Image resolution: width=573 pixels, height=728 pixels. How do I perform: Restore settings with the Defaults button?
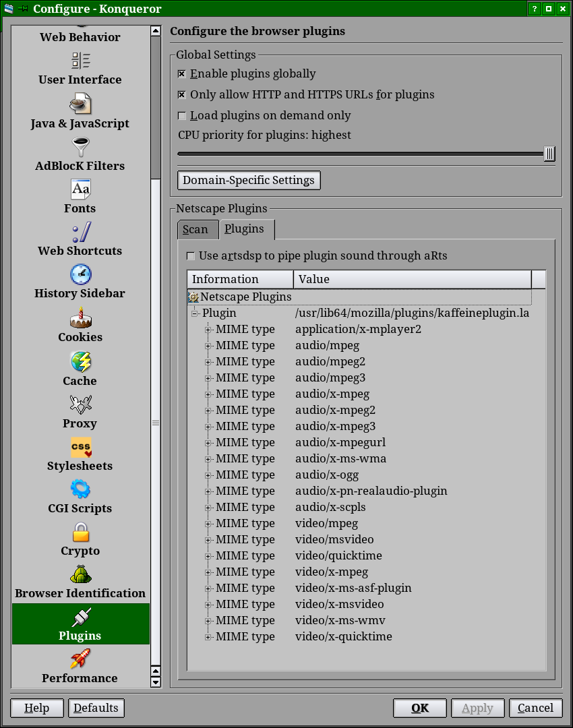point(96,708)
